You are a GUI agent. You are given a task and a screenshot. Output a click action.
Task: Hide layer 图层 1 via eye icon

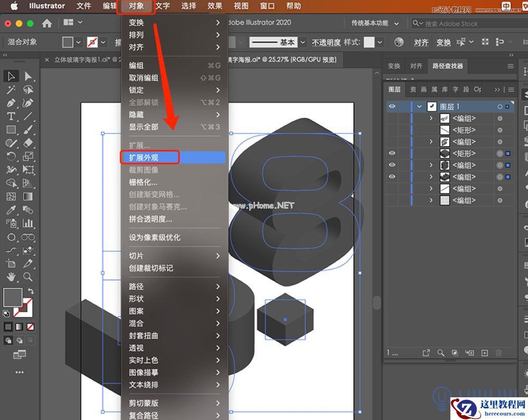coord(392,107)
